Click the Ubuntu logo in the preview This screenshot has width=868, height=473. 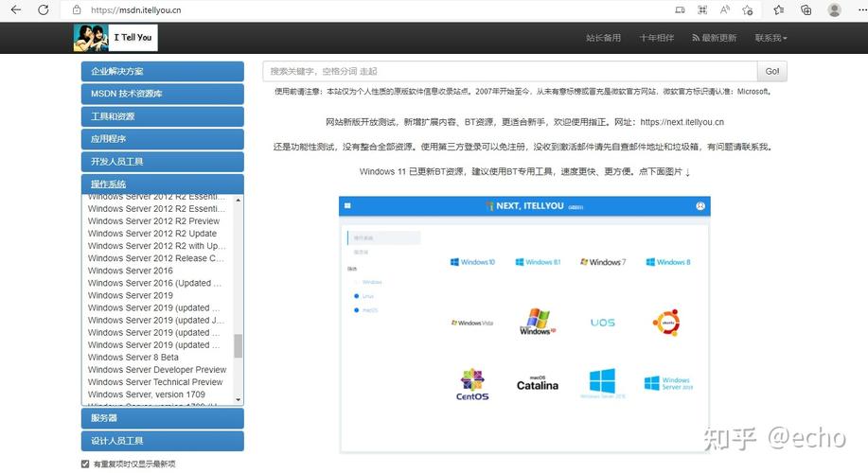pos(666,322)
